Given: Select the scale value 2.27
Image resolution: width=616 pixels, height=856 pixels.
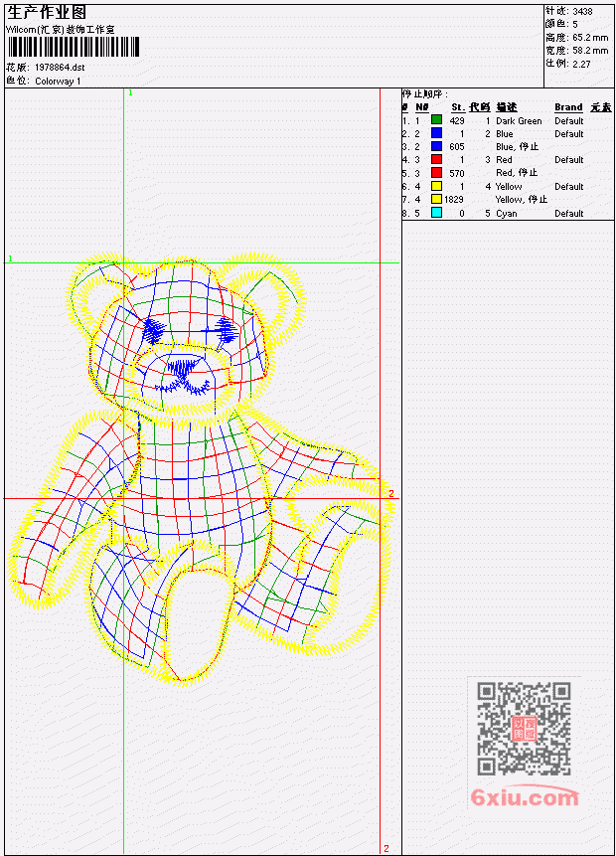Looking at the screenshot, I should point(581,64).
